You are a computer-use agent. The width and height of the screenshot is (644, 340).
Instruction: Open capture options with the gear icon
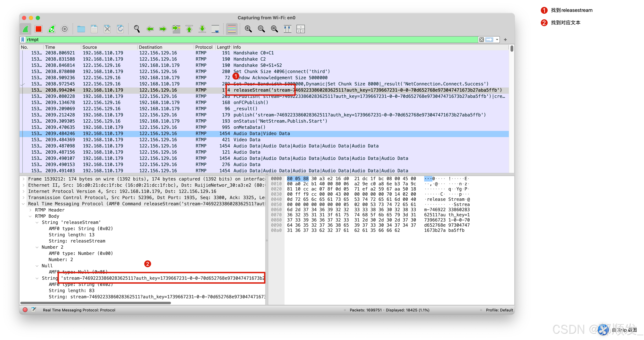(x=65, y=29)
